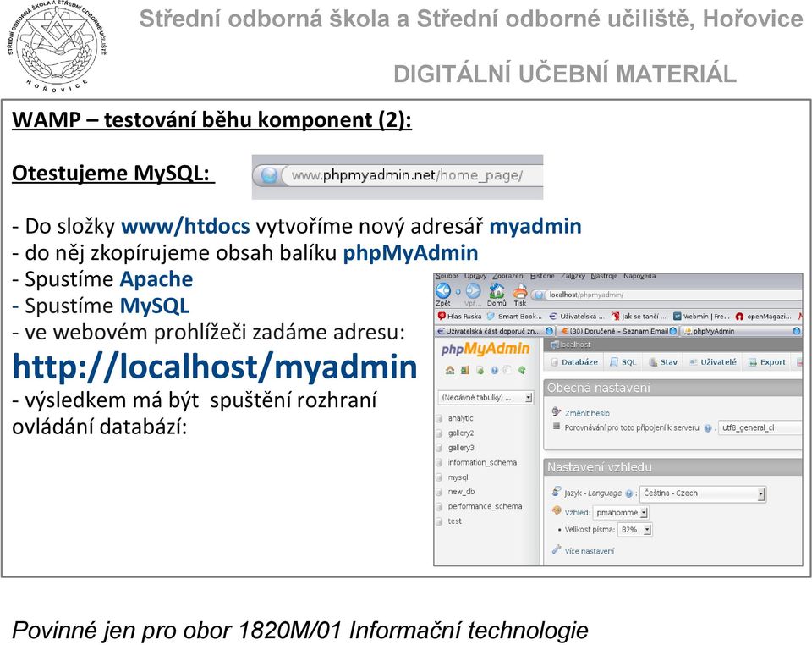Screen dimensions: 812x645
Task: Select the information_schema database
Action: (x=482, y=462)
